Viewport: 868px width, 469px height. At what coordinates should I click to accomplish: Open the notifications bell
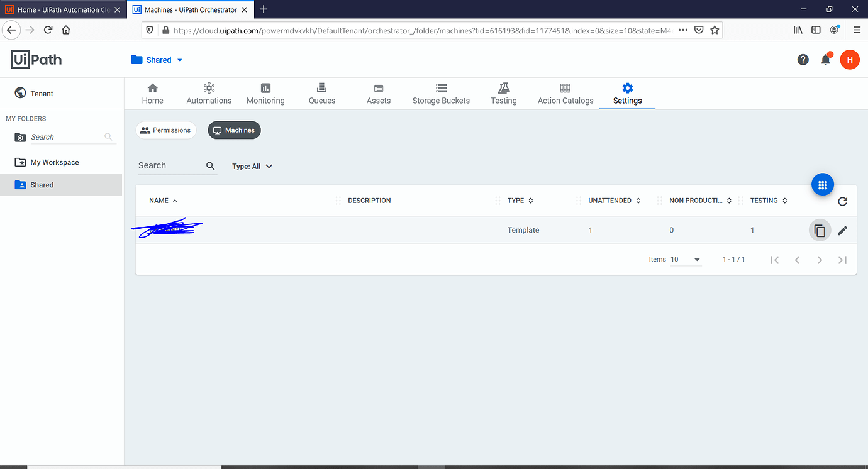coord(826,59)
